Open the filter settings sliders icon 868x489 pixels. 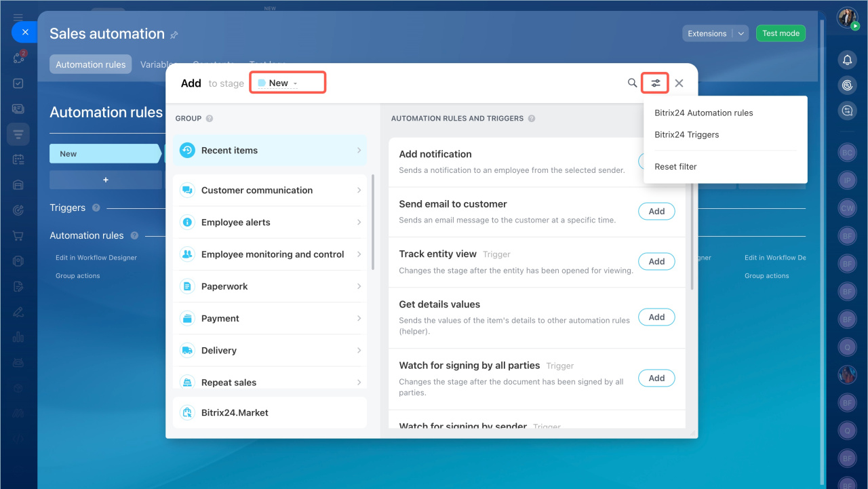[x=655, y=83]
